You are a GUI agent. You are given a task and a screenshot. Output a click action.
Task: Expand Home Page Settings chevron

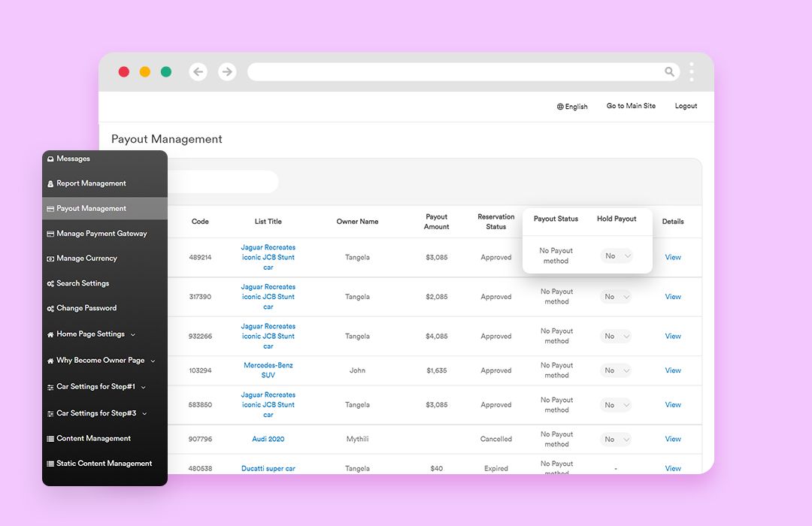tap(133, 335)
